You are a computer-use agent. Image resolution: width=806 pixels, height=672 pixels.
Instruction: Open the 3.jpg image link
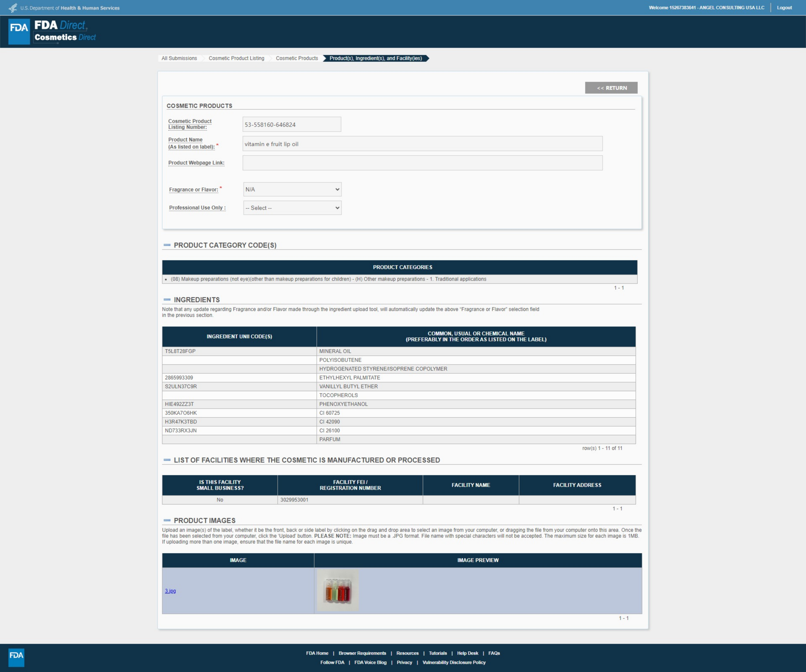point(170,591)
